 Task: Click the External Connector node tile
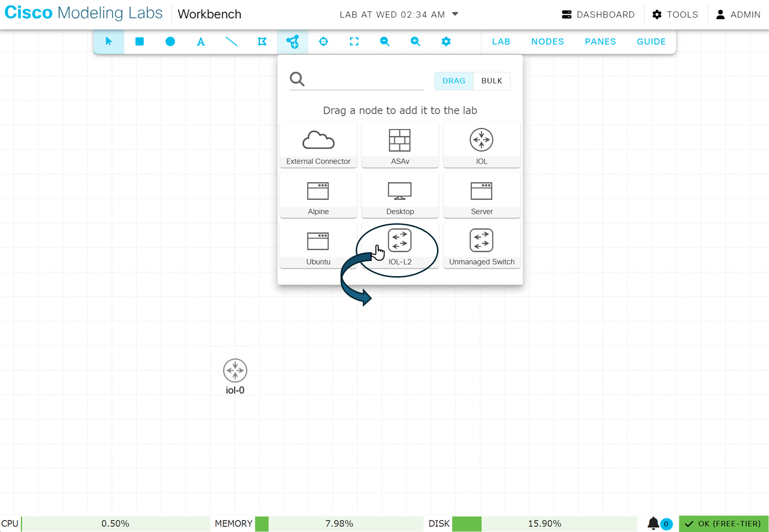318,145
